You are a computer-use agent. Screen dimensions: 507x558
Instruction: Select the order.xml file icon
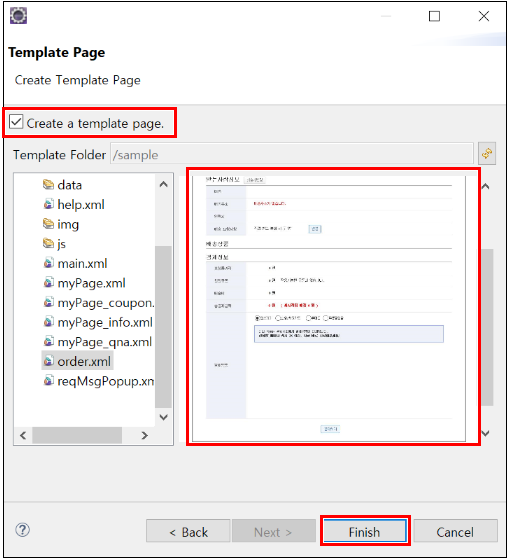[48, 361]
